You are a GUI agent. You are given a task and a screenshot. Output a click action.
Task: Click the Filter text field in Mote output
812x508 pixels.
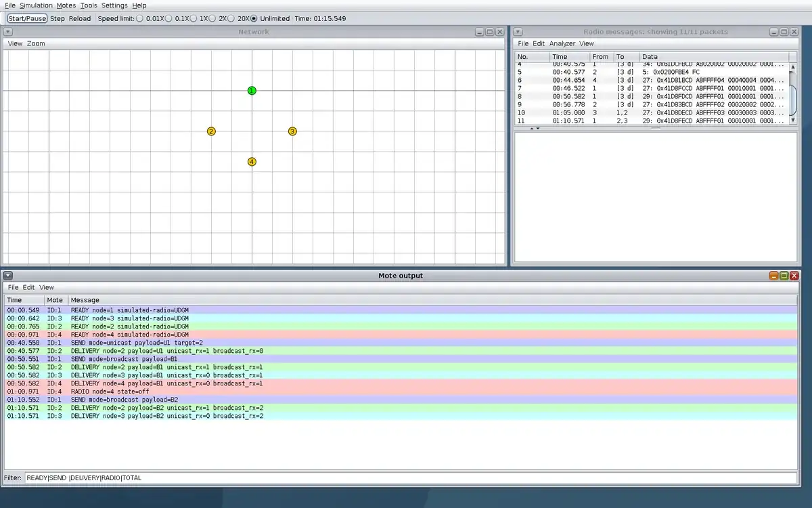411,478
